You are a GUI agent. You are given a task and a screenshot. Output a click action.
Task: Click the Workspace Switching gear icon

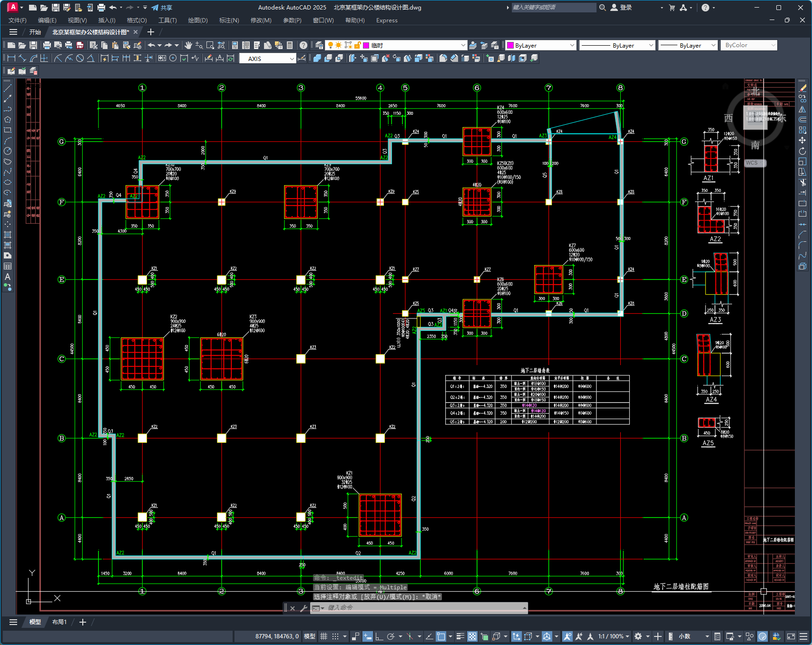(x=638, y=636)
